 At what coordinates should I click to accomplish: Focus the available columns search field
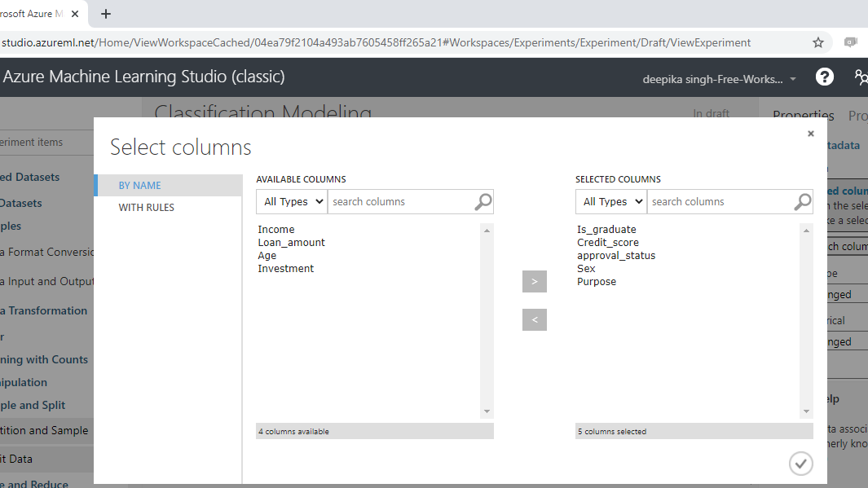[401, 202]
